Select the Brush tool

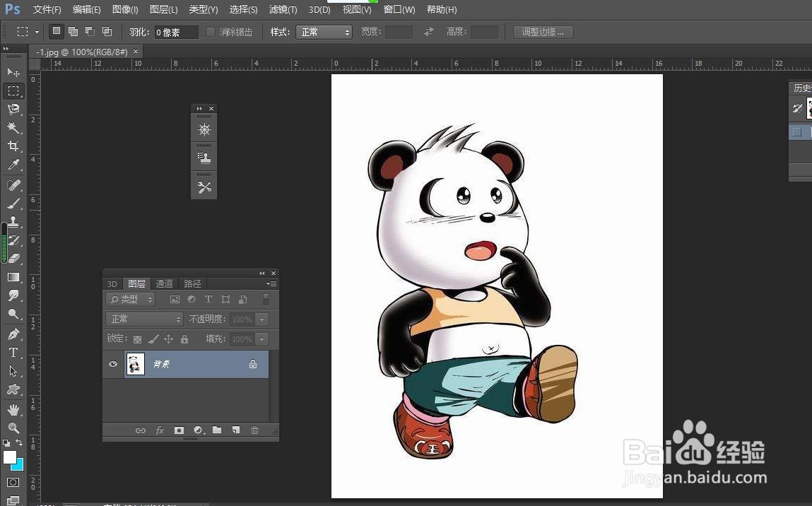click(x=13, y=204)
